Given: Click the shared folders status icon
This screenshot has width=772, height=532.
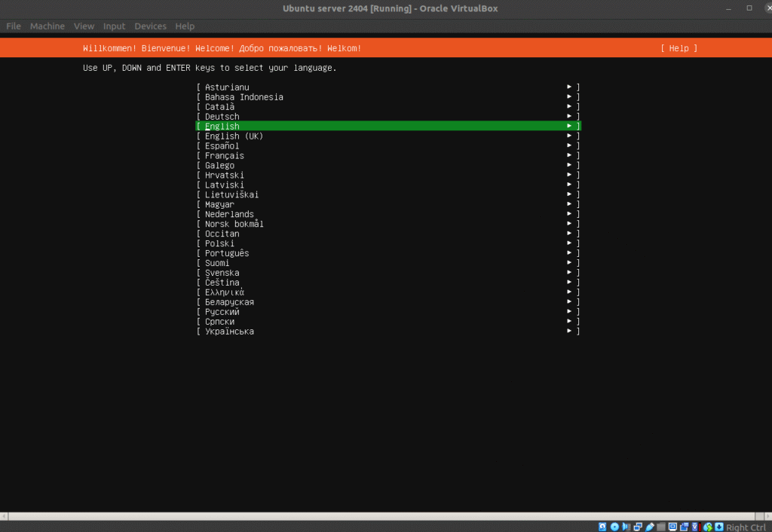Looking at the screenshot, I should (x=661, y=527).
